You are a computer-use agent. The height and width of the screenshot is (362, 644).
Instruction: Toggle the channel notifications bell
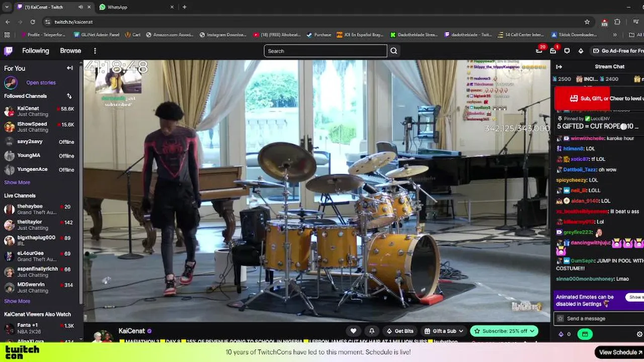tap(372, 331)
